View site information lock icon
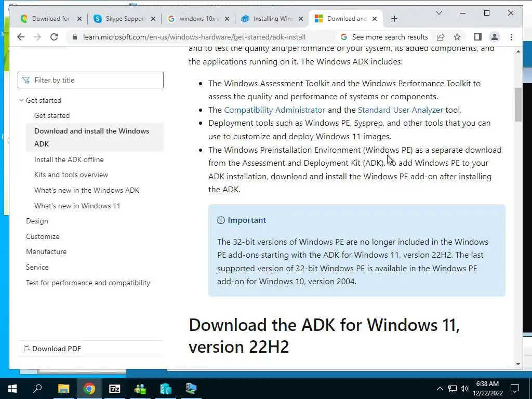The height and width of the screenshot is (399, 532). click(75, 37)
